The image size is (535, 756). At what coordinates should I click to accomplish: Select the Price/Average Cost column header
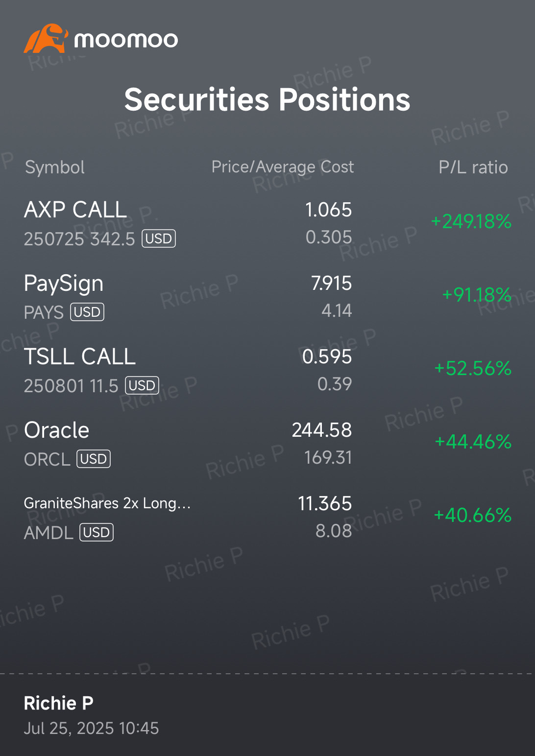pyautogui.click(x=283, y=167)
